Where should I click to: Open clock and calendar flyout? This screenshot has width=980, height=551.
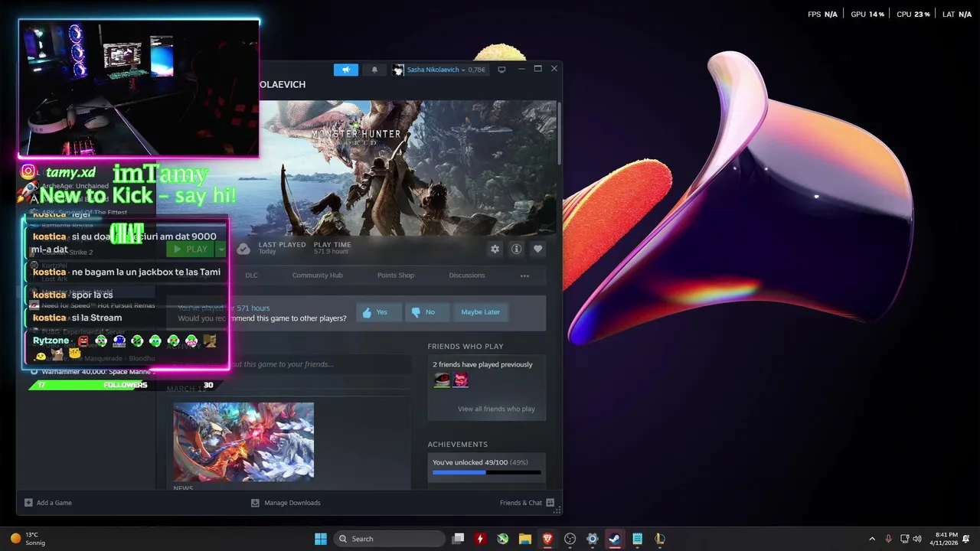click(x=944, y=539)
